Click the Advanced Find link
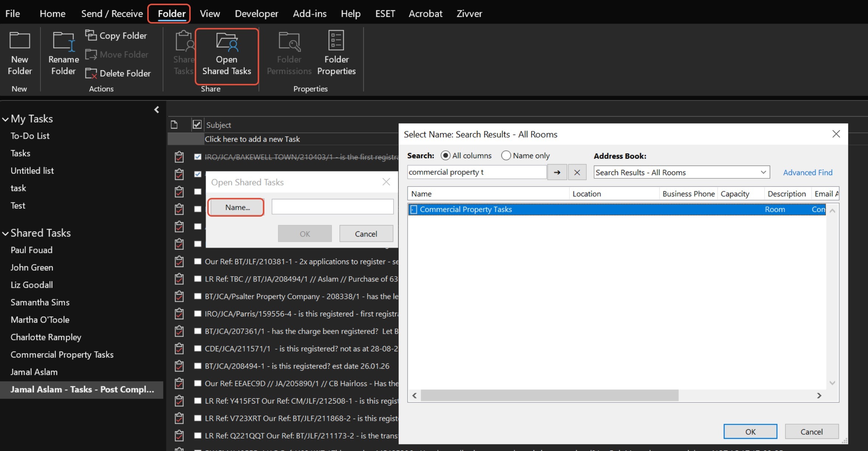The width and height of the screenshot is (868, 451). click(x=807, y=173)
